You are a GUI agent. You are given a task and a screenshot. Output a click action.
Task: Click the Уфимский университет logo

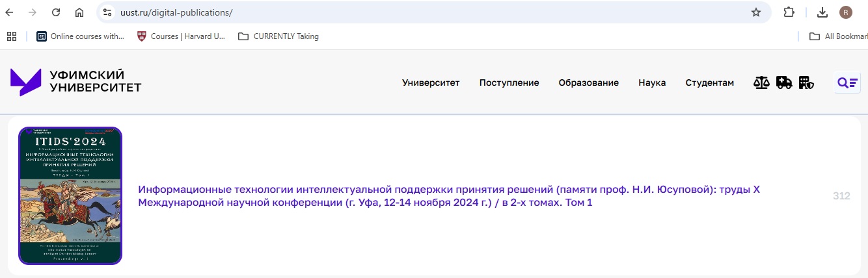tap(75, 82)
